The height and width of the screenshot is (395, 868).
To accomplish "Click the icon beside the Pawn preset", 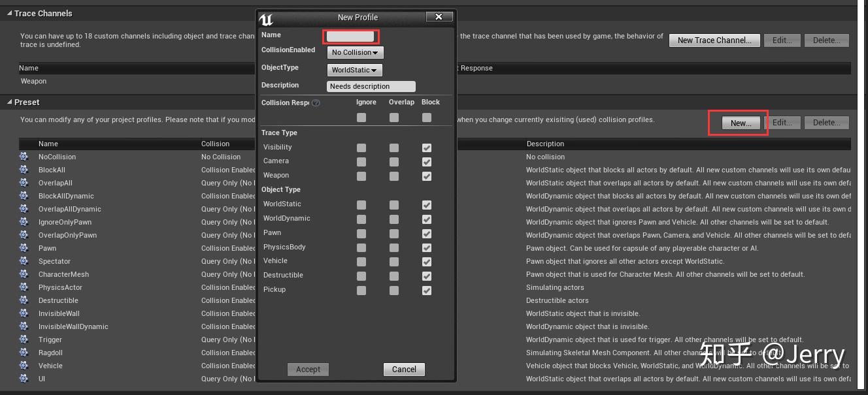I will [x=24, y=248].
